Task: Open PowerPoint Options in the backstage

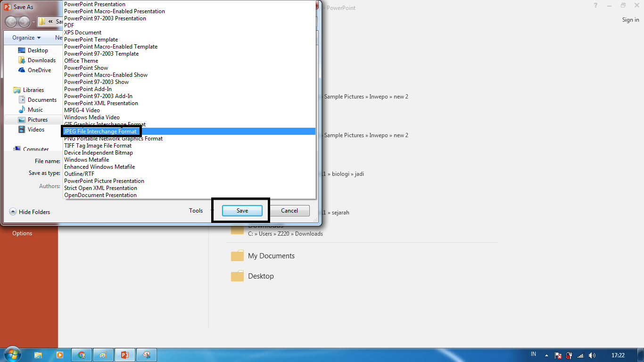Action: pyautogui.click(x=22, y=233)
